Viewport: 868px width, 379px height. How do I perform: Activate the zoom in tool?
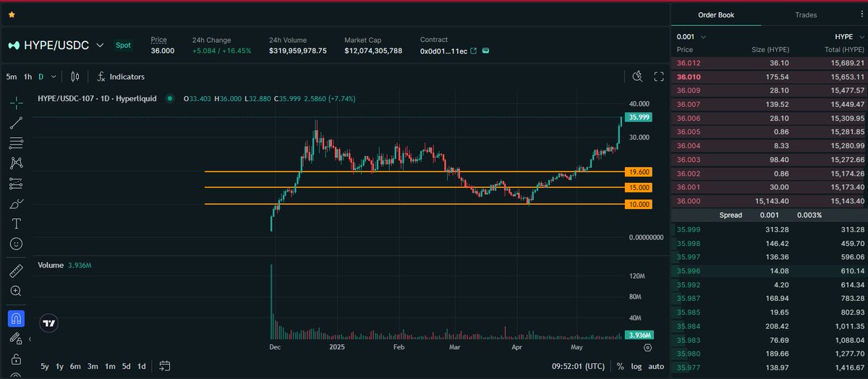pyautogui.click(x=16, y=291)
